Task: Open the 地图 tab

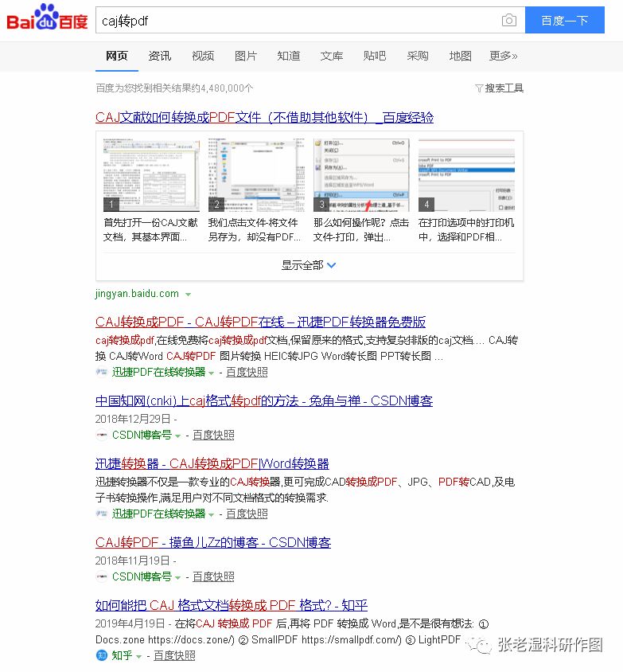Action: pos(461,56)
